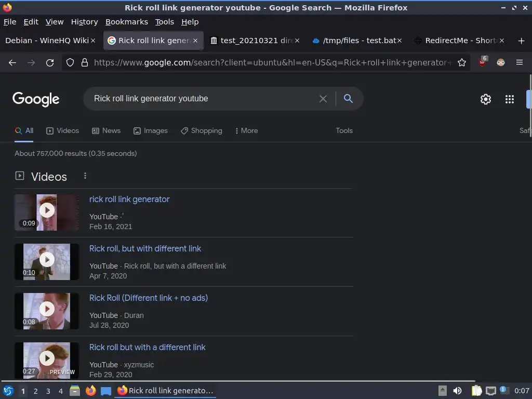Open Firefox hamburger application menu
532x399 pixels.
pos(520,62)
